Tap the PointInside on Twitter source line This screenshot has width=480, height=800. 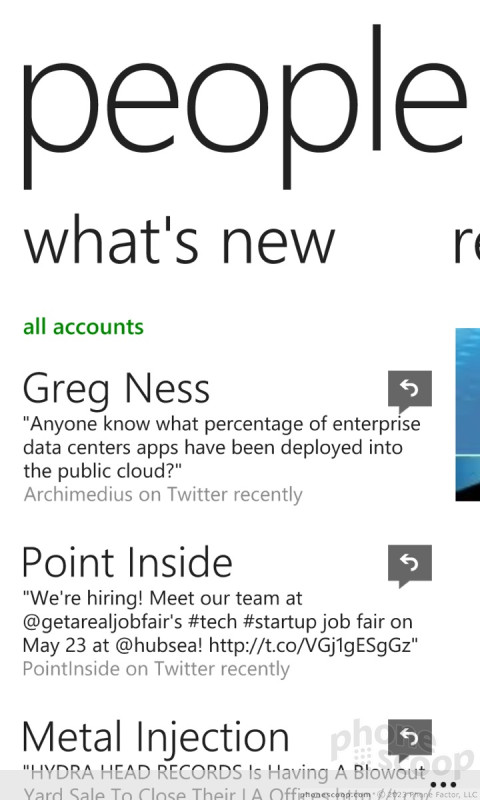pyautogui.click(x=156, y=668)
